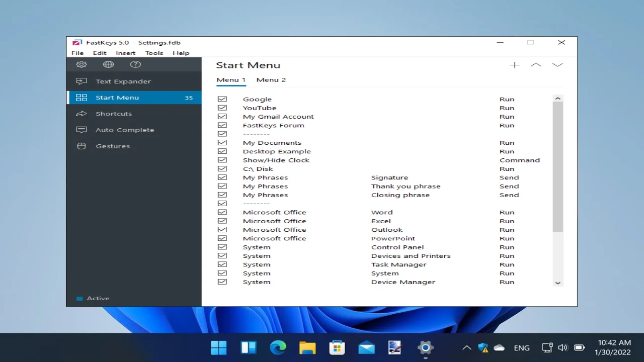Screen dimensions: 644x362
Task: Select the PowerPoint entry row
Action: click(x=384, y=238)
